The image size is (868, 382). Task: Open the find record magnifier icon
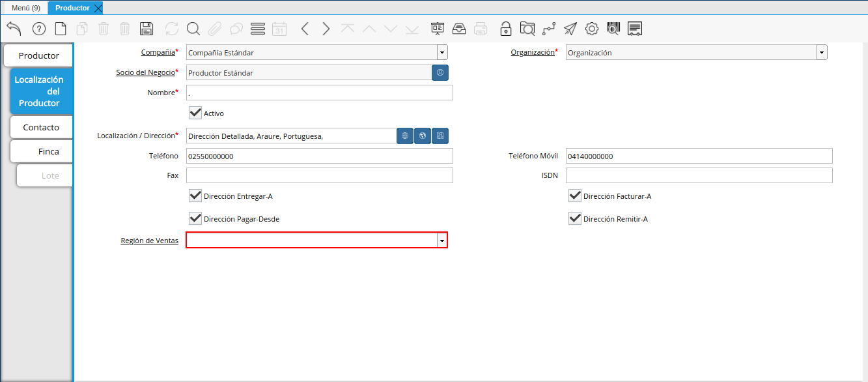point(193,29)
